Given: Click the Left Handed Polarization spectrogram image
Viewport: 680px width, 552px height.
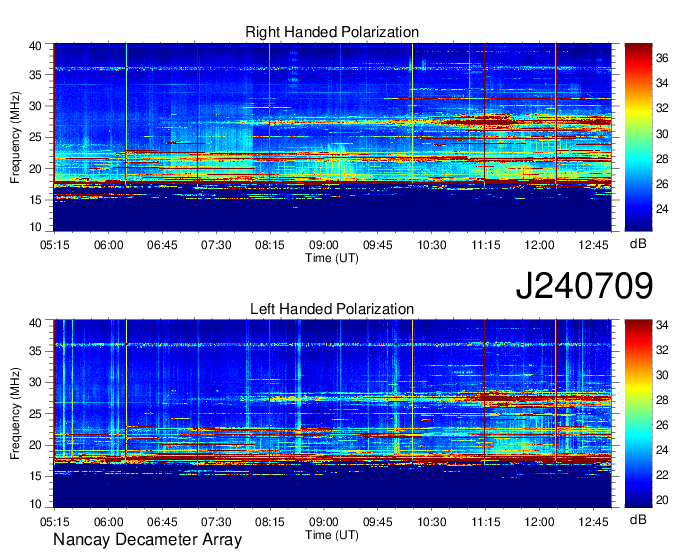Looking at the screenshot, I should point(333,414).
